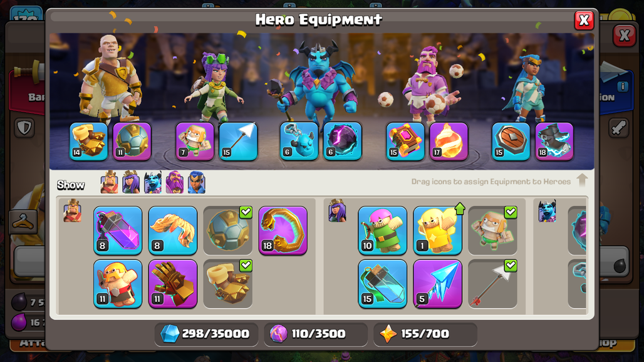
Task: Click equipped football item with green checkmark
Action: click(228, 230)
